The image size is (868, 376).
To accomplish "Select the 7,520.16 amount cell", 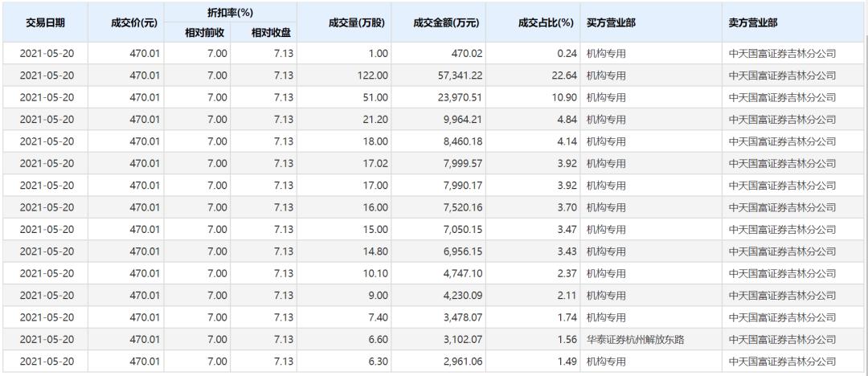I will [x=462, y=207].
